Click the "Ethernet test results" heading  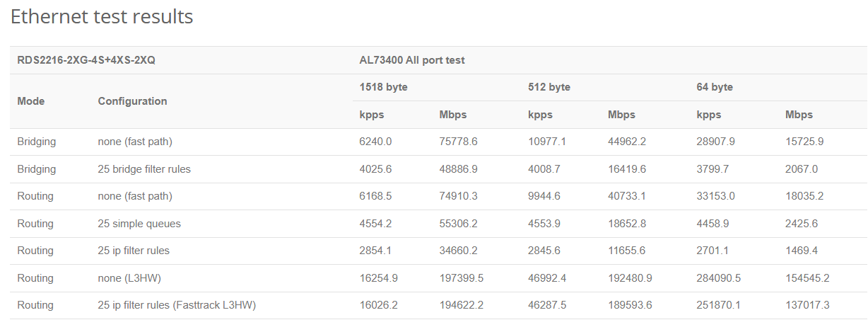pos(102,17)
